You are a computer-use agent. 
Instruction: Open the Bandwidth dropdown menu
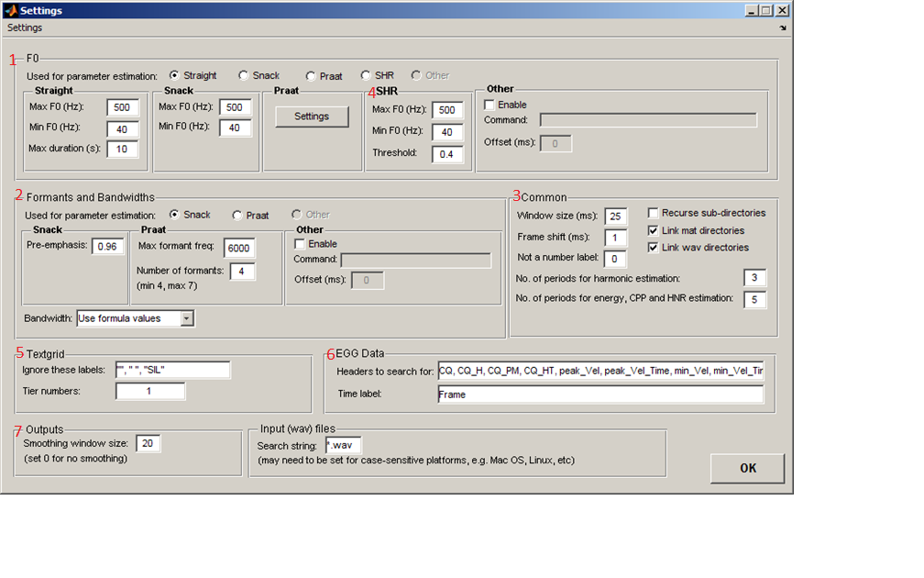point(187,318)
